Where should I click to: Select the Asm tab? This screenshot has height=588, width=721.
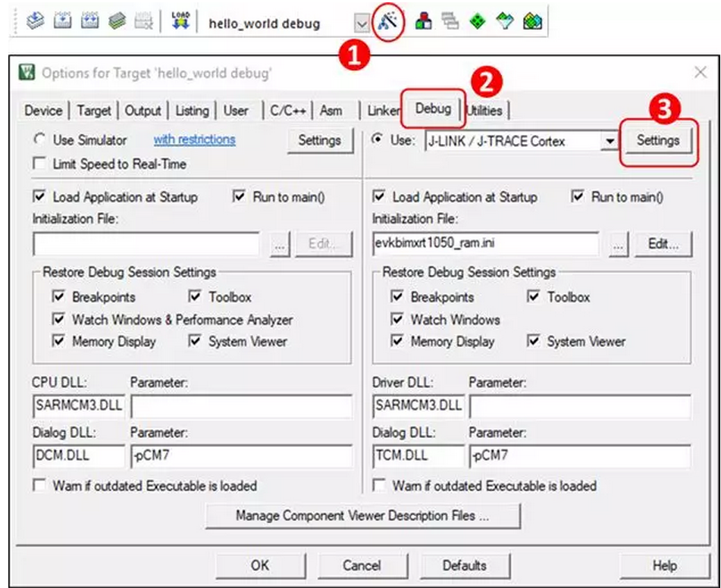point(331,111)
